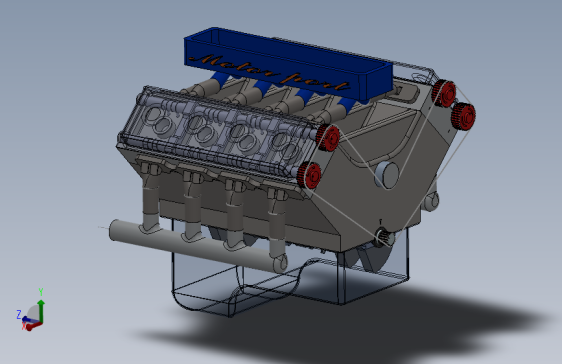Select the upper red cam gear on the left head
The image size is (562, 364).
point(329,138)
